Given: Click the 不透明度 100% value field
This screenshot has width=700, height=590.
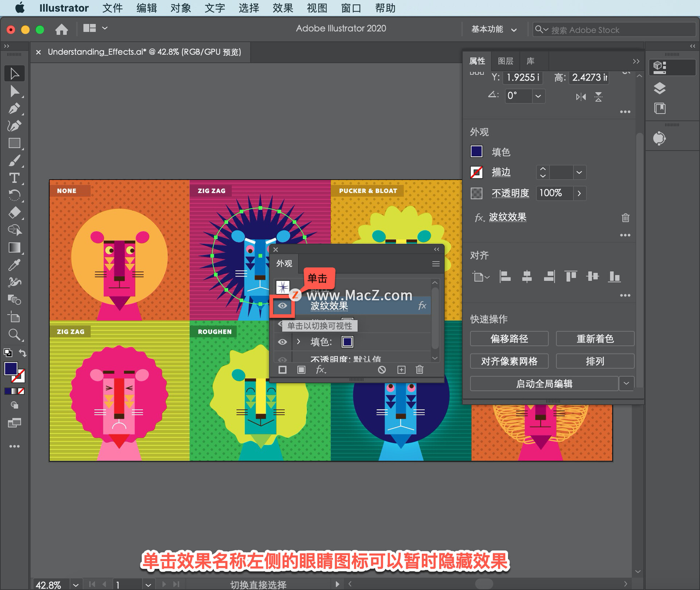Looking at the screenshot, I should [x=554, y=193].
